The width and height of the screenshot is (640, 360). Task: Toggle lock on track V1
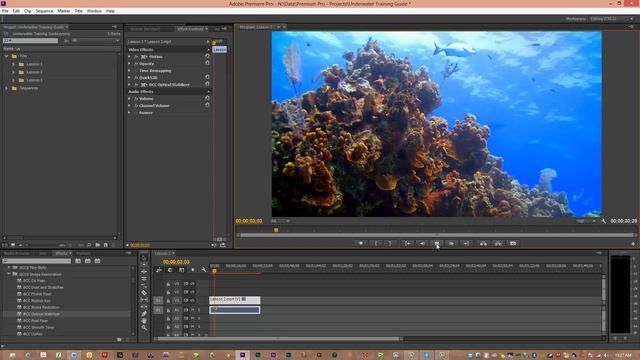pos(168,300)
